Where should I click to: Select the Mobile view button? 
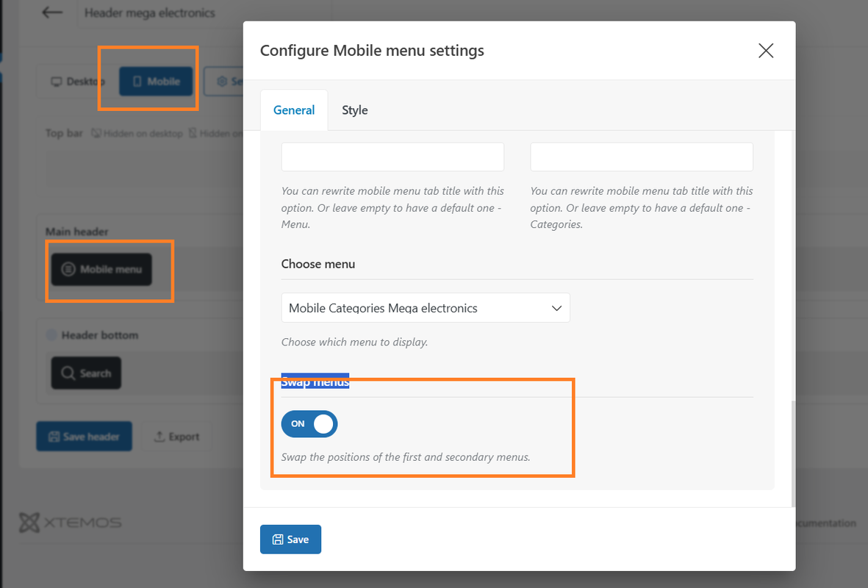(156, 82)
